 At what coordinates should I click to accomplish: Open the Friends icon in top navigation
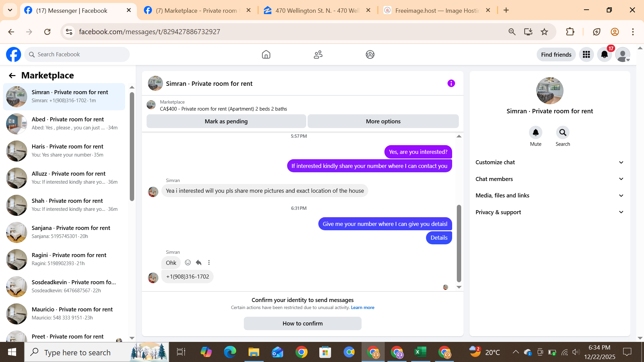318,55
